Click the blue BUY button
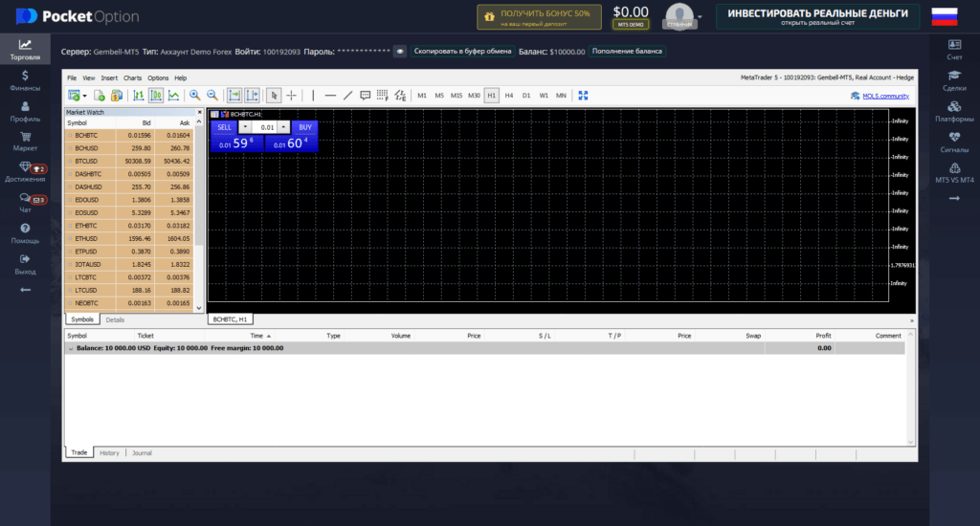 (304, 126)
